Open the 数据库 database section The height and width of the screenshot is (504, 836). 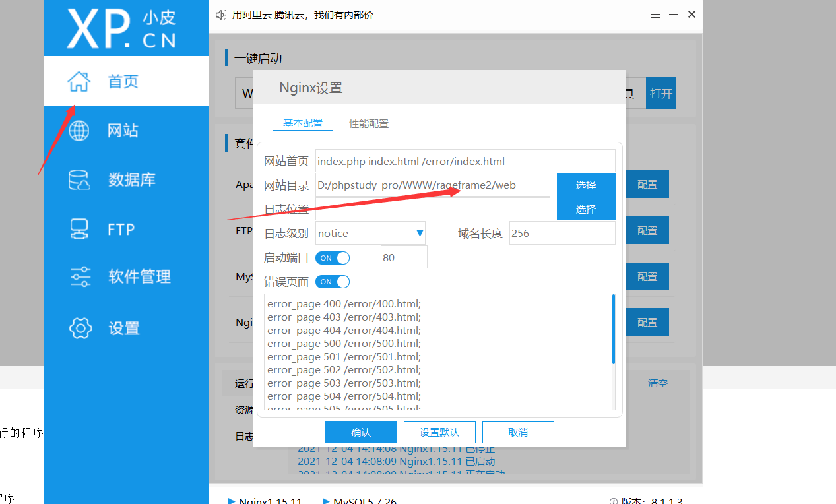(x=126, y=179)
